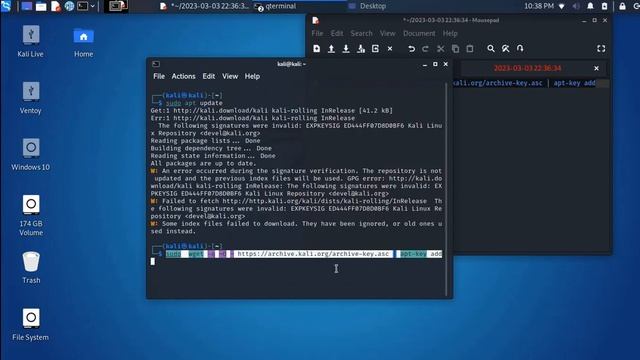Click the workspace switcher in top panel

[116, 6]
